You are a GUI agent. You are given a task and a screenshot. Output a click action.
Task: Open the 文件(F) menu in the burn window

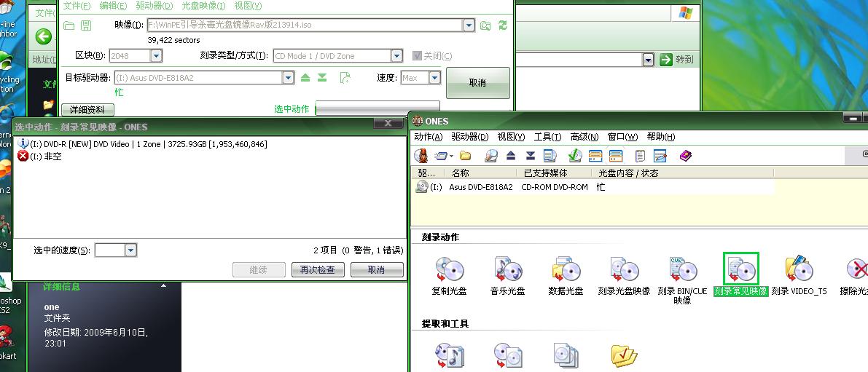[x=77, y=6]
